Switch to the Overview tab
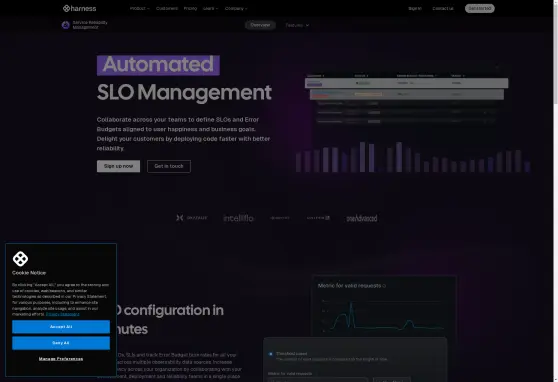This screenshot has width=558, height=382. 260,25
